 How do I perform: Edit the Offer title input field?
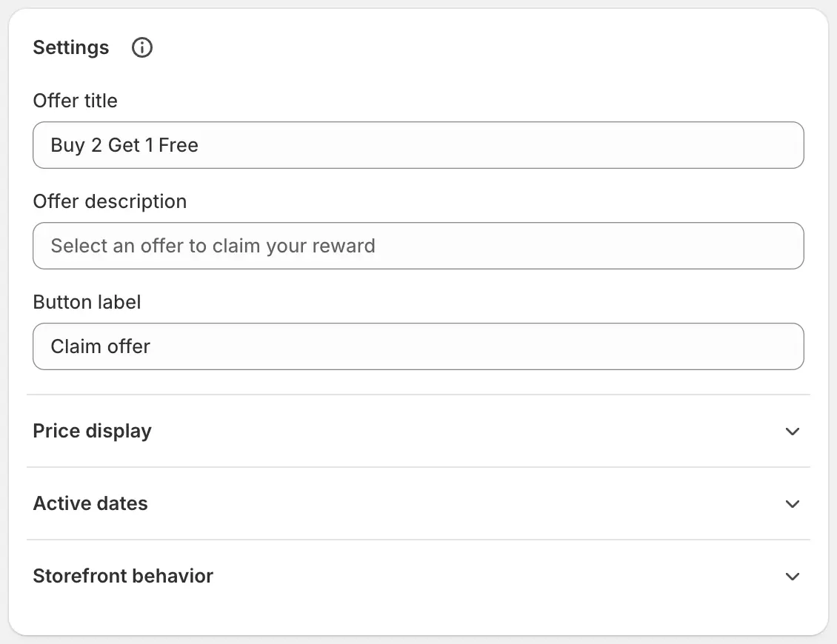pos(418,145)
